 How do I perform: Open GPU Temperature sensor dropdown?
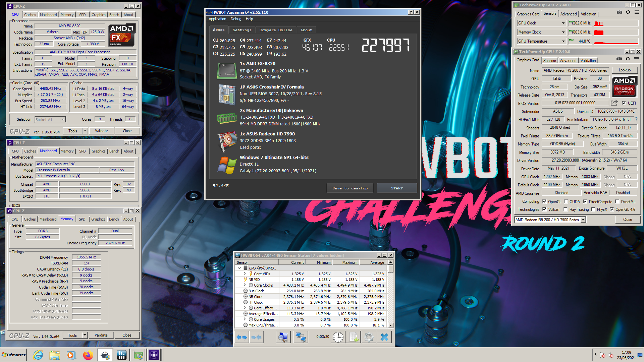563,41
